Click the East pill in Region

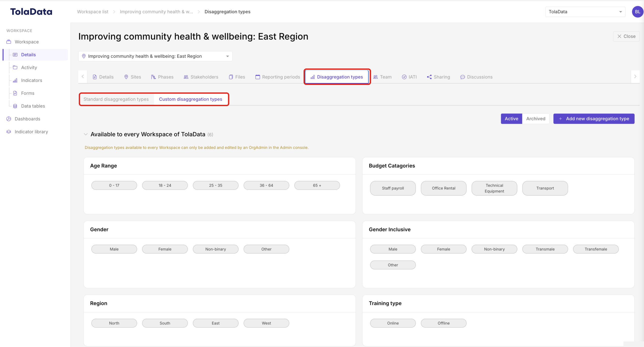tap(216, 323)
